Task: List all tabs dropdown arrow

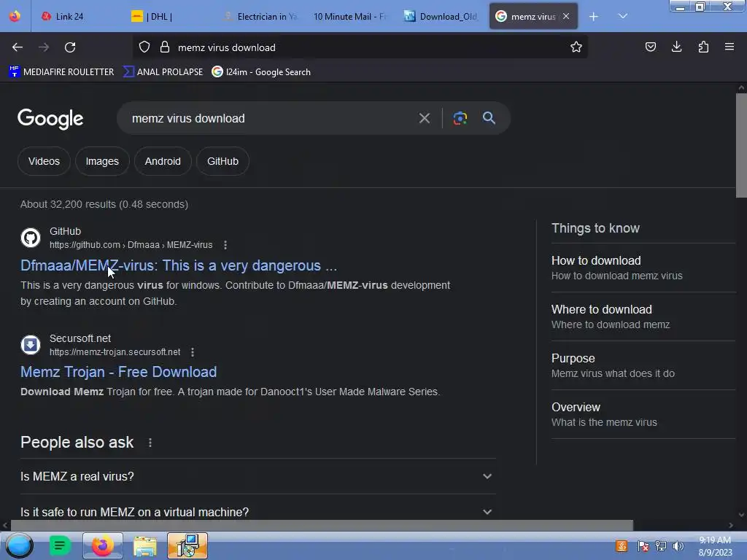Action: [623, 17]
